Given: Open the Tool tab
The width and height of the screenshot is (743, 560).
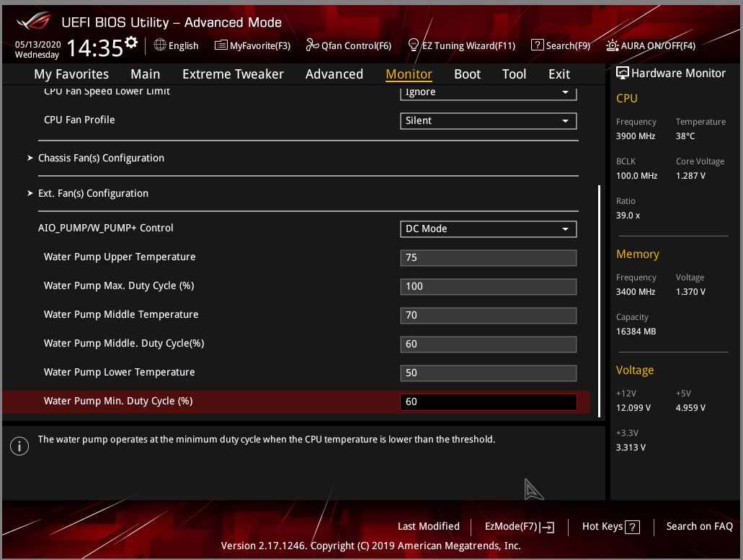Looking at the screenshot, I should coord(514,74).
